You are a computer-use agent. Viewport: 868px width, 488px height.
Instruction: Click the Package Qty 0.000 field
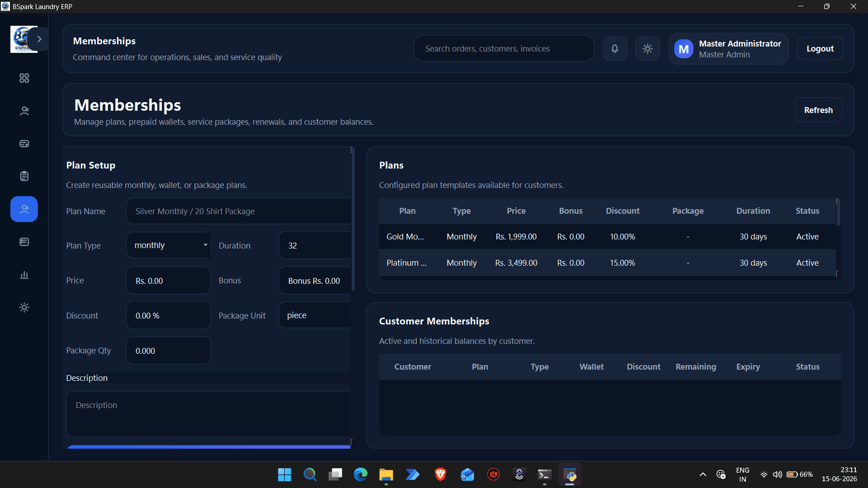click(168, 351)
